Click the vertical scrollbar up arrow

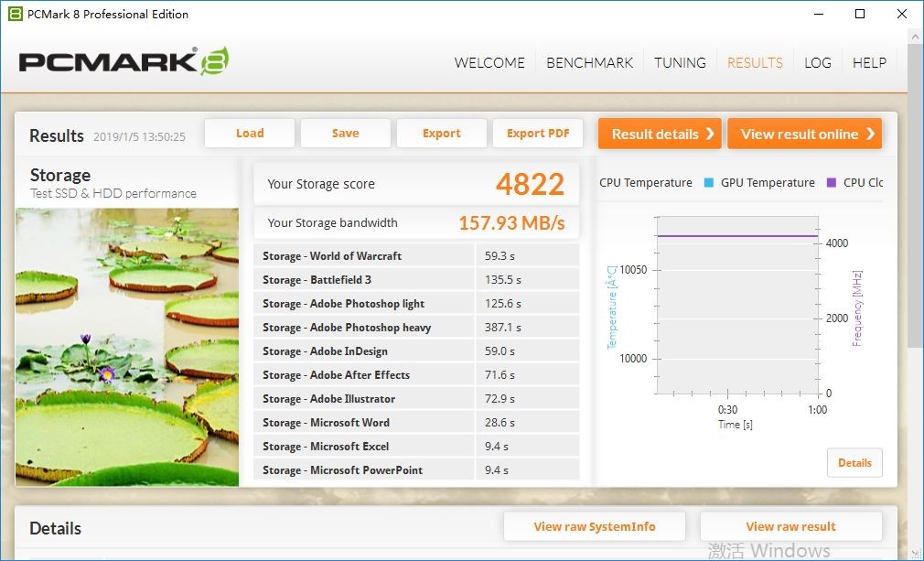915,36
